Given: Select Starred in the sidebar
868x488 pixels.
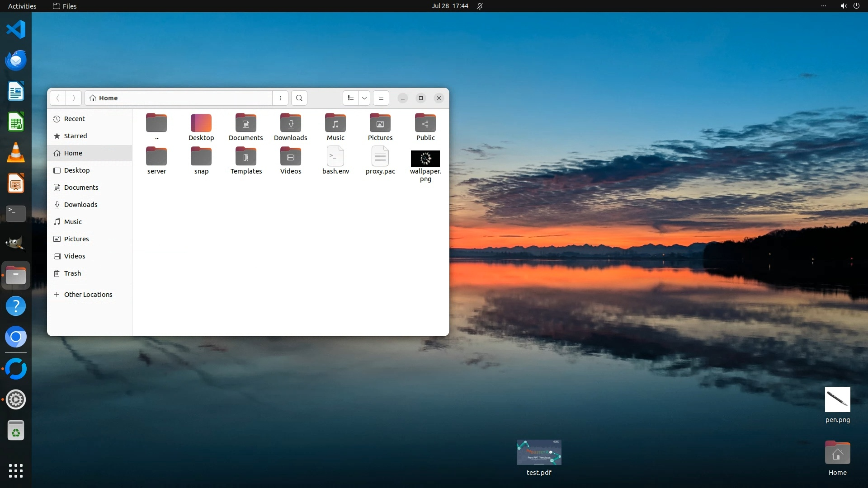Looking at the screenshot, I should tap(75, 136).
